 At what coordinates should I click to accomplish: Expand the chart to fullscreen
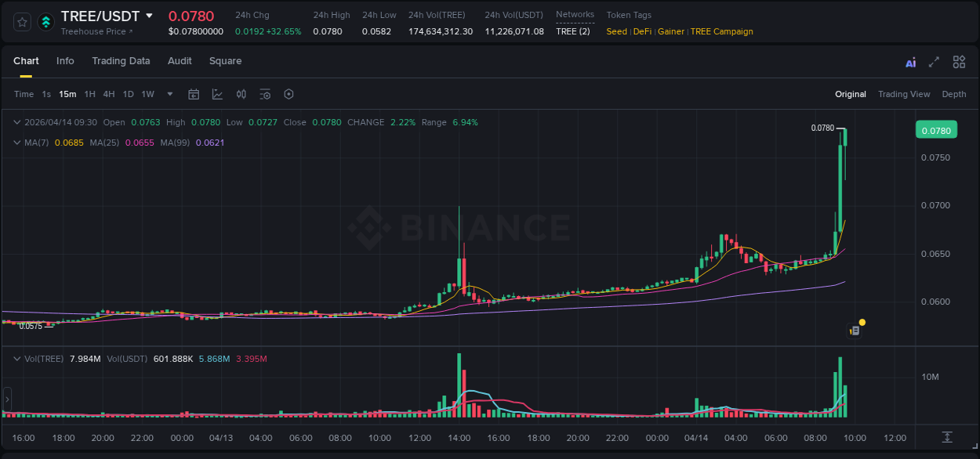(933, 61)
